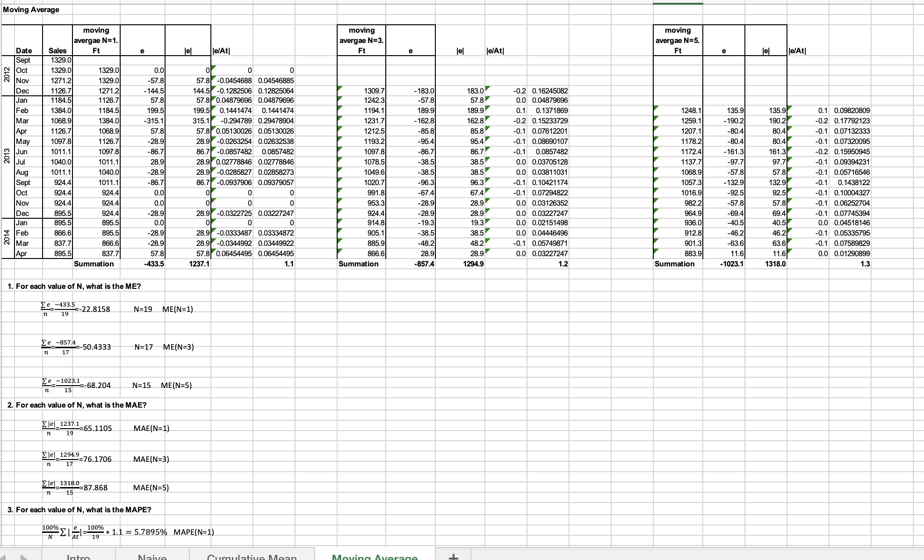Click the MAPE equation showing 5.7895%
This screenshot has width=924, height=560.
click(104, 532)
